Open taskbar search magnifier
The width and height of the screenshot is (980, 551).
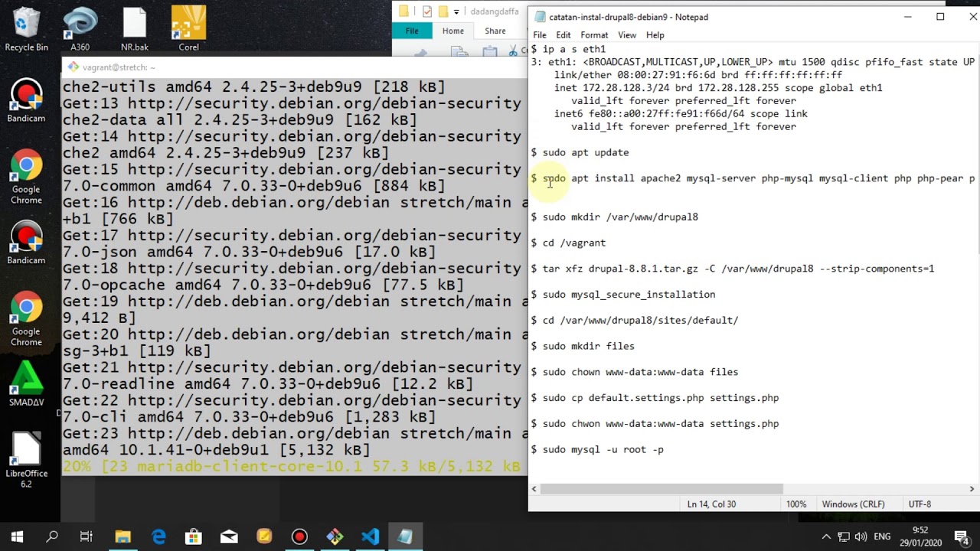52,537
